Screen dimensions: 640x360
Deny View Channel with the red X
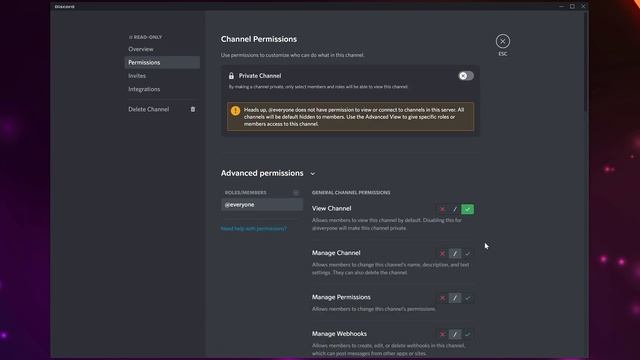pos(442,209)
